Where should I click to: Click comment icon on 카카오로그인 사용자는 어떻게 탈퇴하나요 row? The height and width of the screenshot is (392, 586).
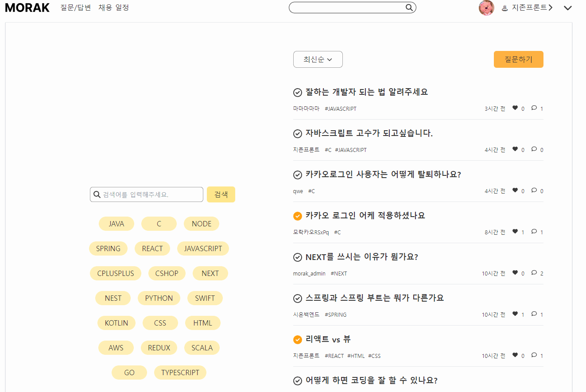click(x=534, y=190)
